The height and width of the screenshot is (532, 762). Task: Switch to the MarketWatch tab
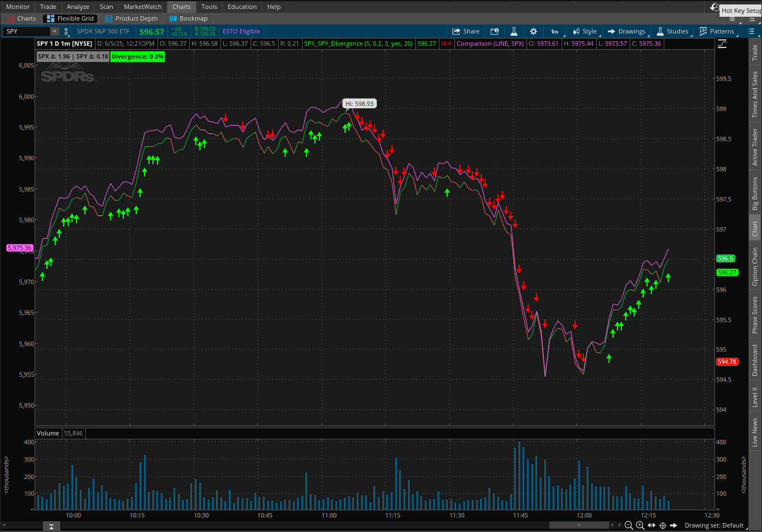click(x=143, y=7)
